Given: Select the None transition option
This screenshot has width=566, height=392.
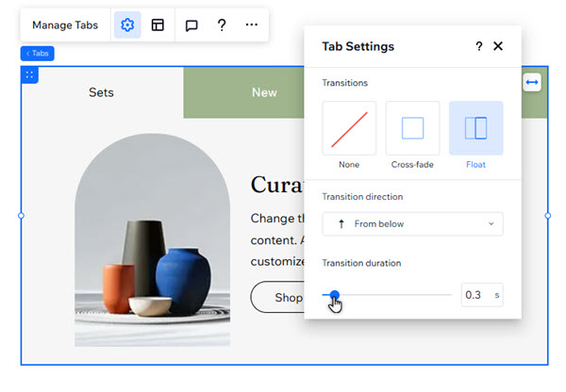Looking at the screenshot, I should [x=349, y=128].
